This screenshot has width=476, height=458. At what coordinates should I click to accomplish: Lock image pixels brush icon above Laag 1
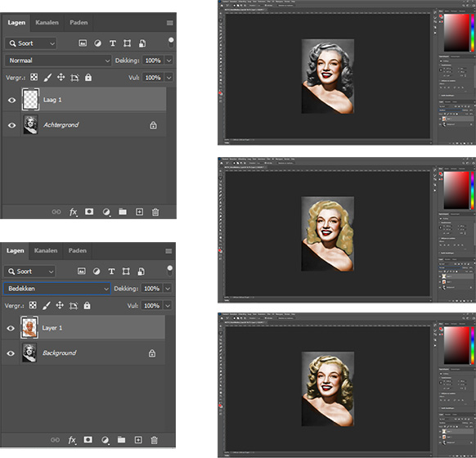(x=47, y=78)
